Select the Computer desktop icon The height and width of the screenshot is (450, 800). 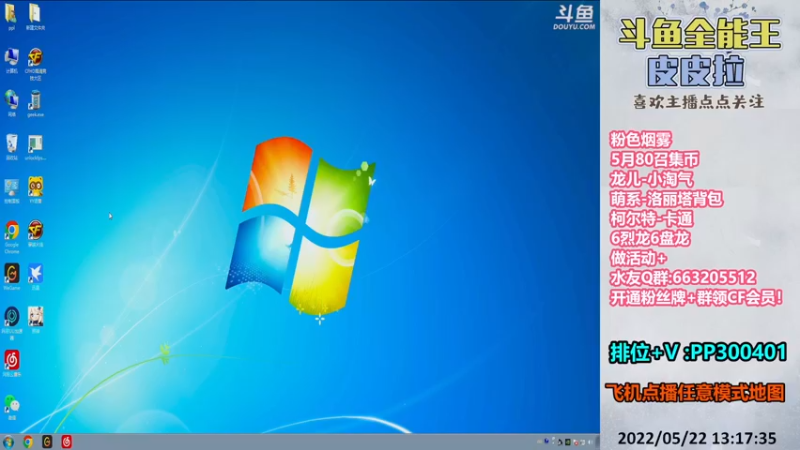coord(11,60)
